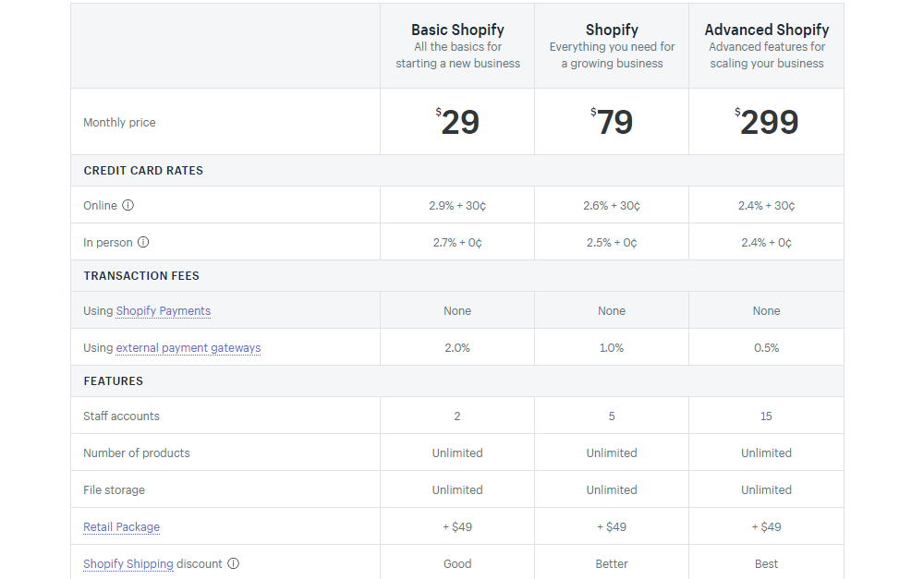Click the 2.4% + 30¢ online rate
The image size is (924, 579).
(x=767, y=206)
